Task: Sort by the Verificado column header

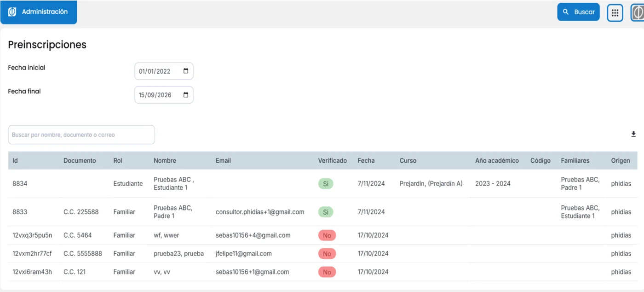Action: 333,161
